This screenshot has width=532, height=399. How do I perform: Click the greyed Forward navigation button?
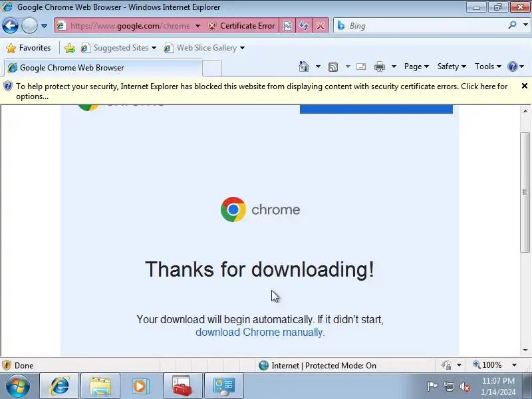point(29,25)
